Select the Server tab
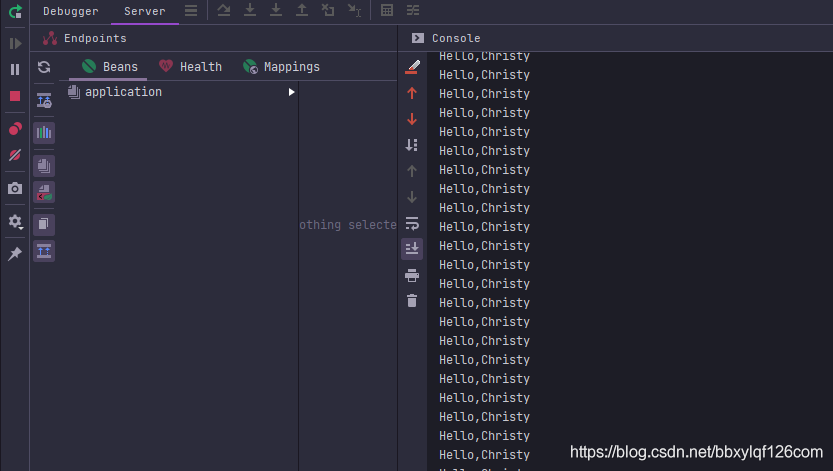833x471 pixels. (x=144, y=11)
